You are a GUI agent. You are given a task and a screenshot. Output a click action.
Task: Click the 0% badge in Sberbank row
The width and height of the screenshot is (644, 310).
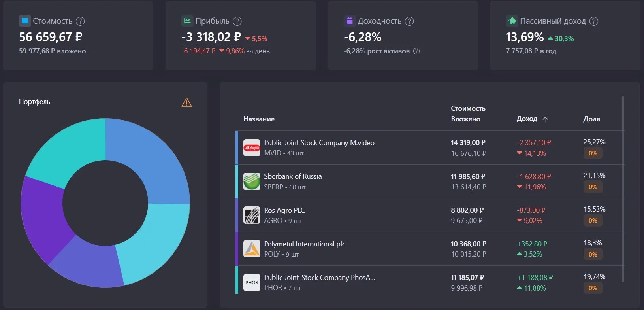(593, 187)
